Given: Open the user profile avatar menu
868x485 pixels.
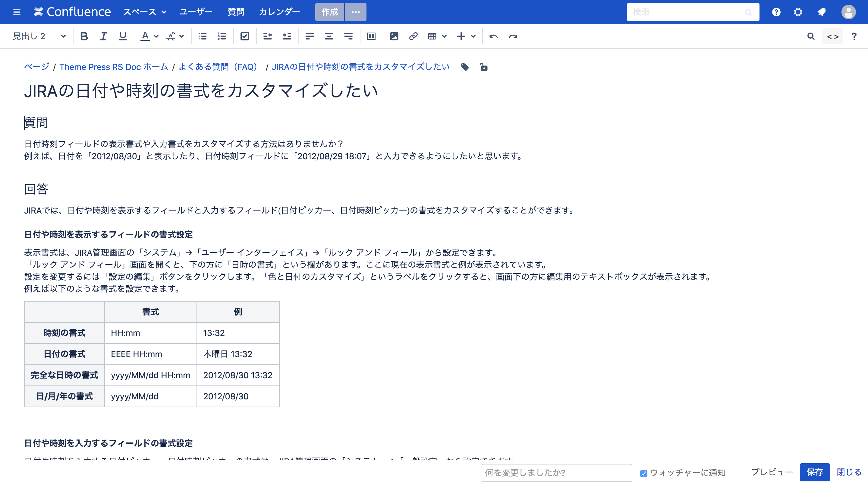Looking at the screenshot, I should tap(848, 12).
